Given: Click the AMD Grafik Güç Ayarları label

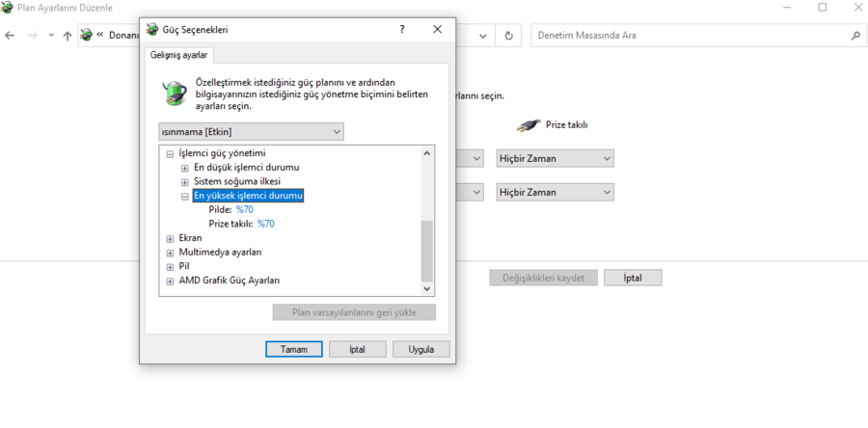Looking at the screenshot, I should click(230, 281).
